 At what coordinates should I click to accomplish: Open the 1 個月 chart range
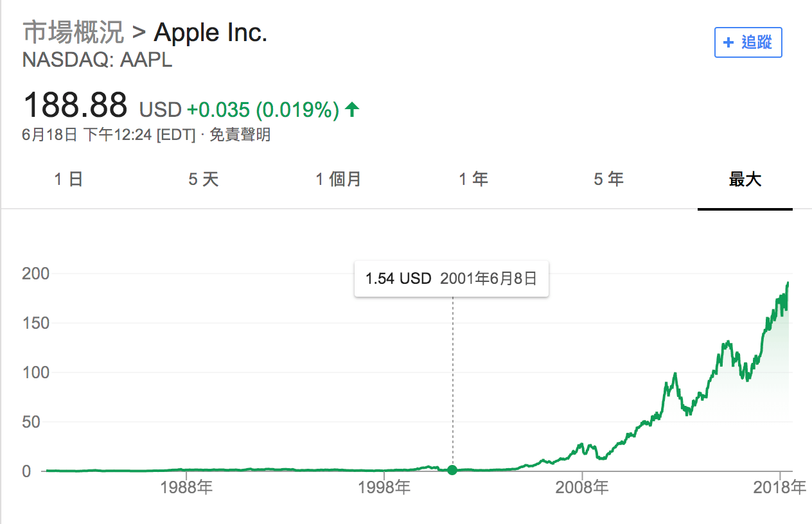pyautogui.click(x=339, y=179)
